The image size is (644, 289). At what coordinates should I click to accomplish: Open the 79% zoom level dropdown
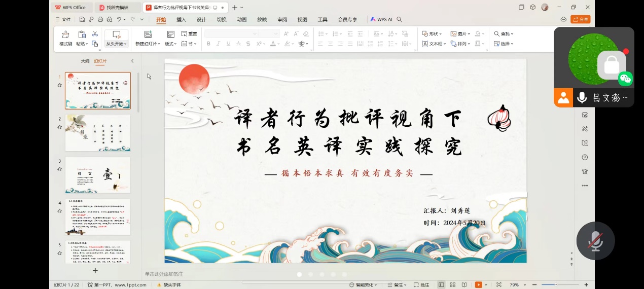click(x=517, y=285)
